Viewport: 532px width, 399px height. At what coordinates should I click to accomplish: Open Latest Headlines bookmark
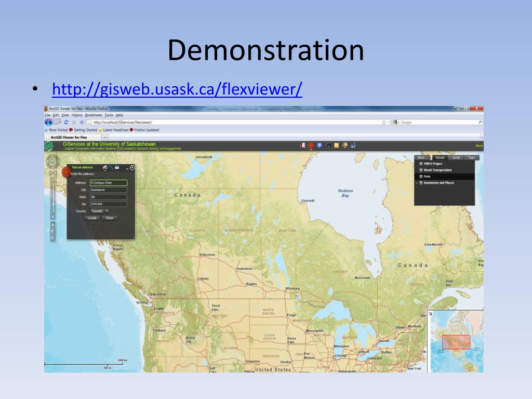113,130
